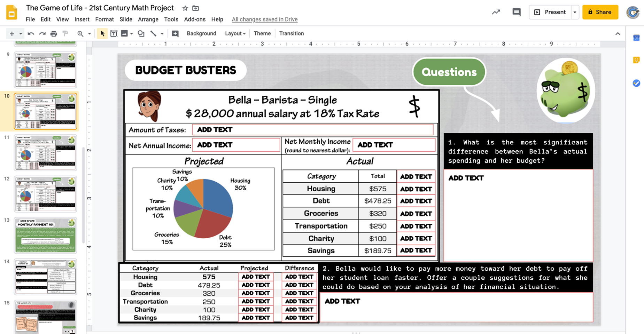
Task: Open the Insert menu
Action: [x=82, y=19]
